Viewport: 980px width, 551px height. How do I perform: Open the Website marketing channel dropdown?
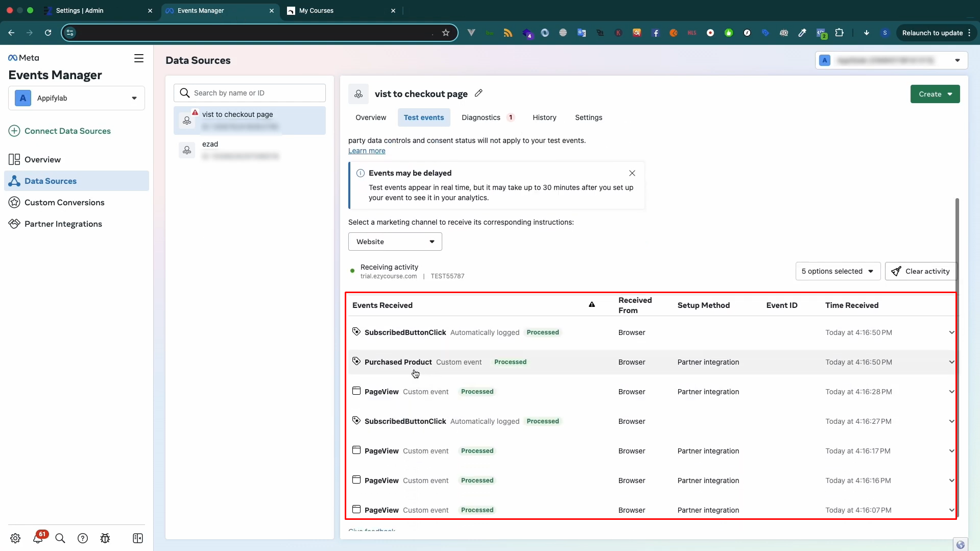(x=395, y=242)
